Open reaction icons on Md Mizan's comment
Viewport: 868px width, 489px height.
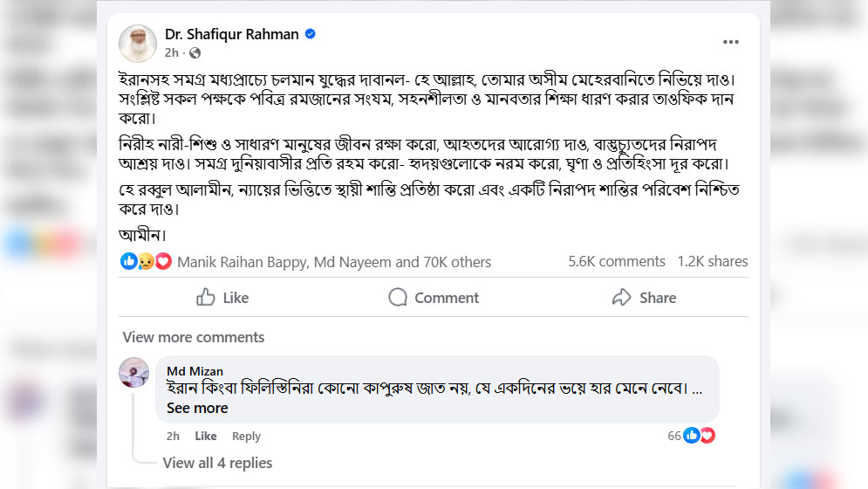(700, 436)
